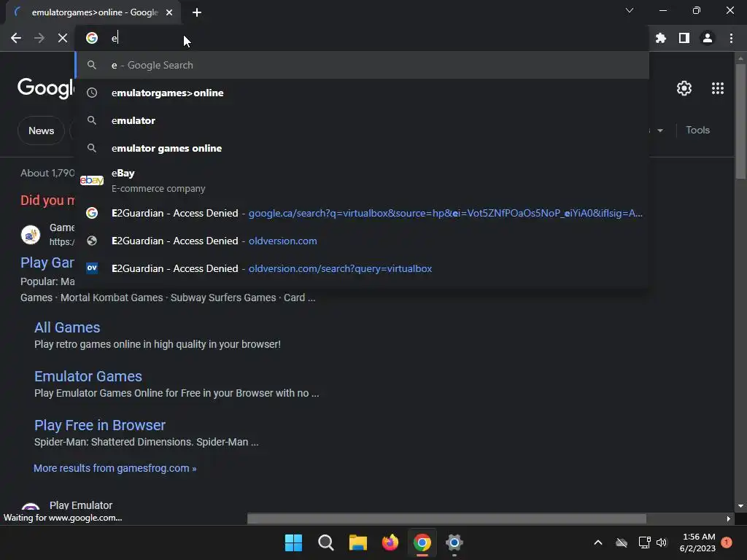Open 'Play Free in Browser' link
Screen dimensions: 747x560
100,425
